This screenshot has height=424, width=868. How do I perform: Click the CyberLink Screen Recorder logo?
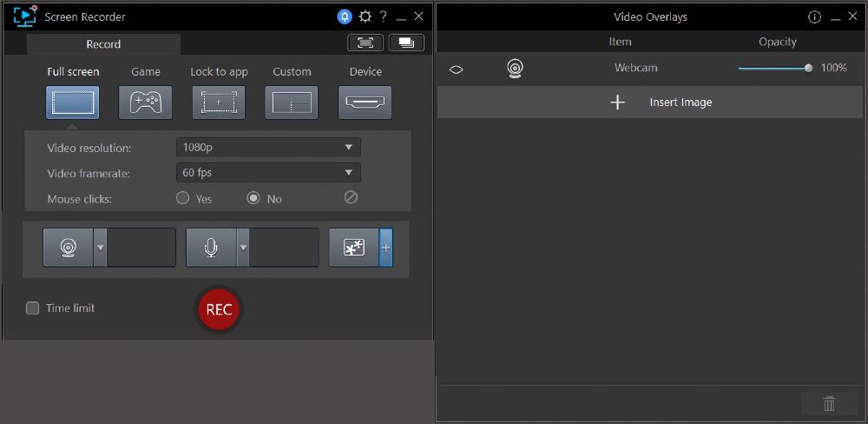[25, 16]
